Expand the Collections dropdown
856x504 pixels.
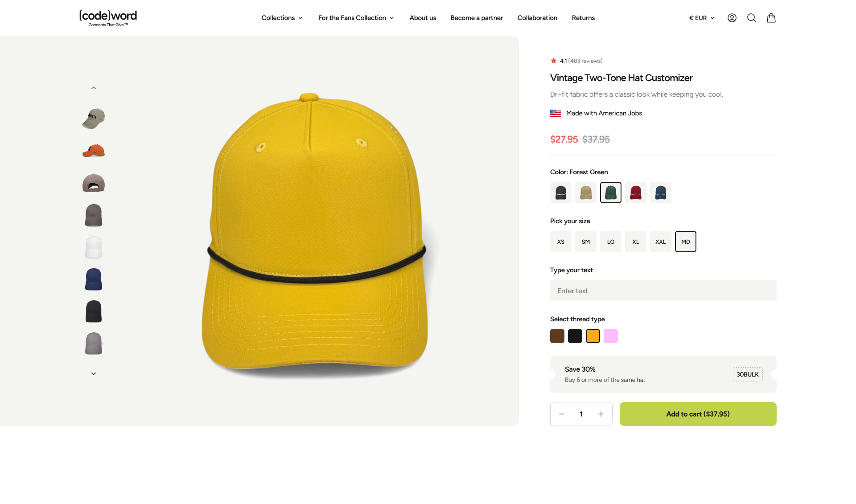point(282,18)
